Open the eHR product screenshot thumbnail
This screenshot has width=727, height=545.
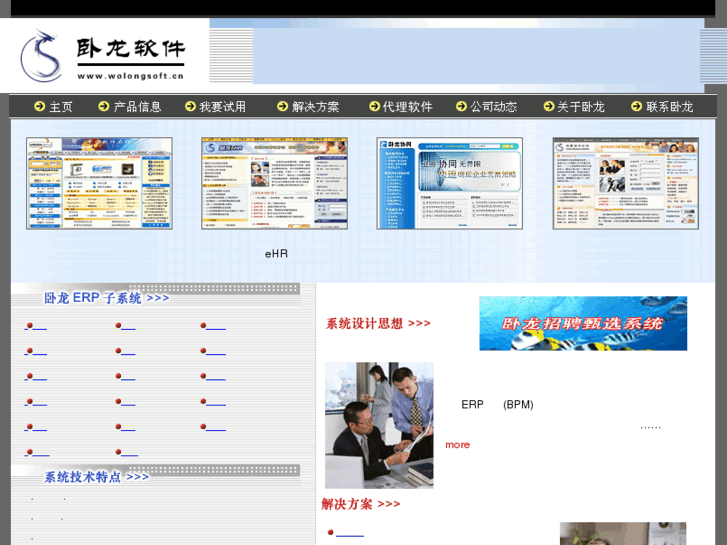click(x=274, y=183)
